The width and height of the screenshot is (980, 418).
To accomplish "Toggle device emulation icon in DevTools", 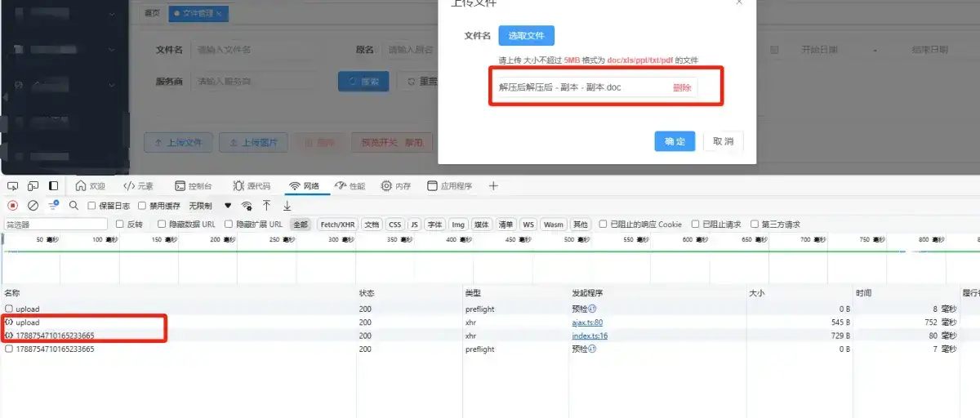I will [33, 186].
